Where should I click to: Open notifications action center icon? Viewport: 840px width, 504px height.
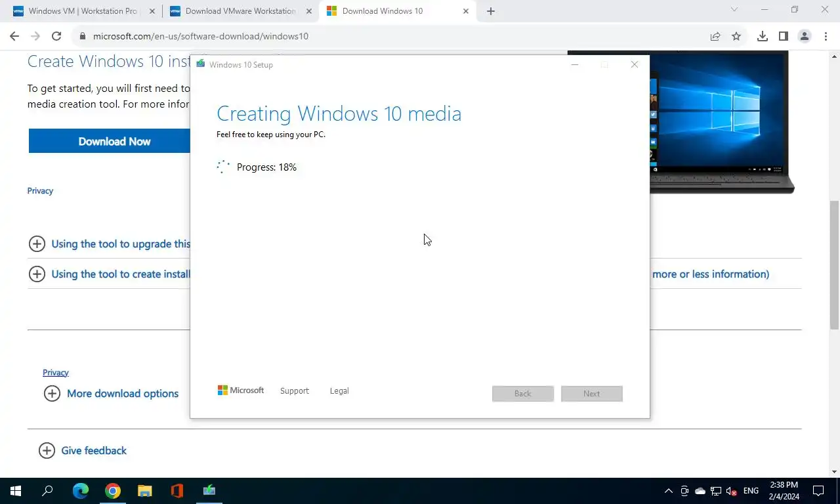(818, 491)
